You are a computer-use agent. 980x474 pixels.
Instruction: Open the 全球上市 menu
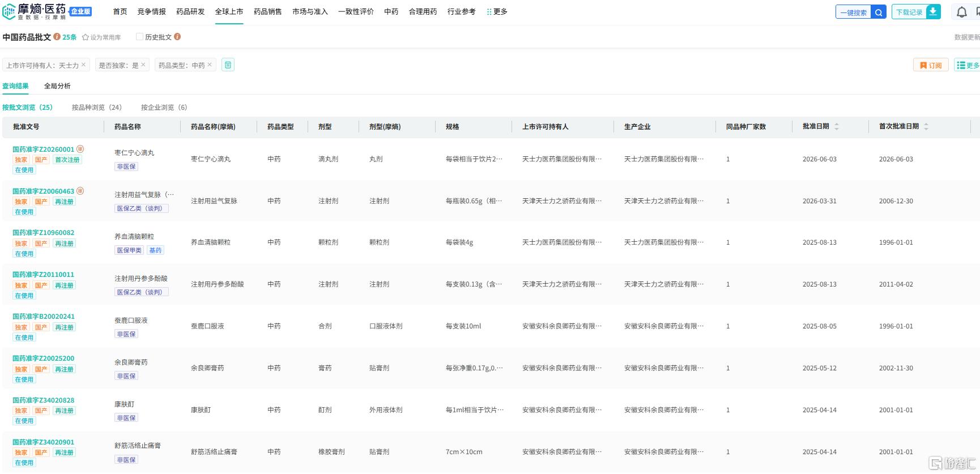click(229, 12)
